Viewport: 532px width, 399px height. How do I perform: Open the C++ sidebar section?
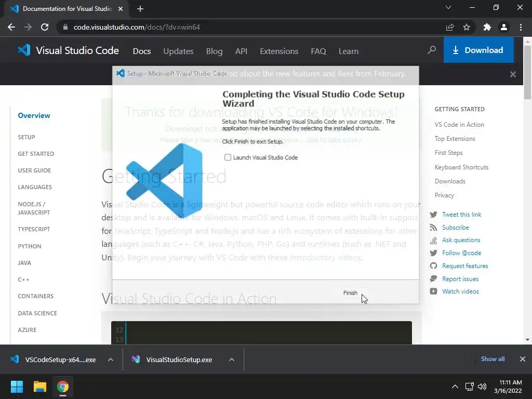coord(23,280)
